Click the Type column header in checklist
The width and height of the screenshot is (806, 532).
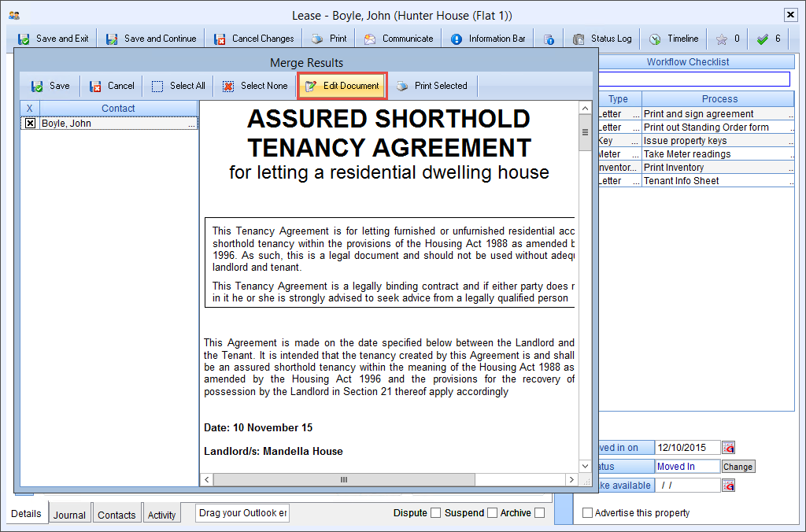[619, 99]
